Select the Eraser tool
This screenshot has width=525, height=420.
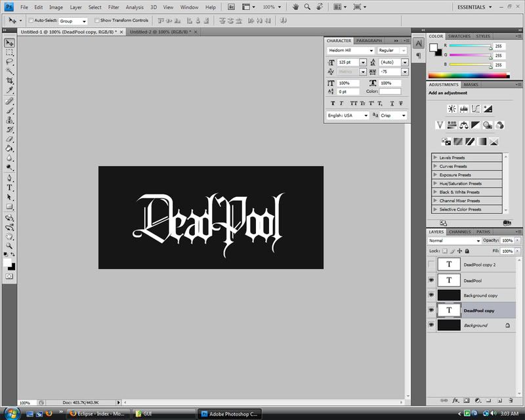(x=9, y=139)
